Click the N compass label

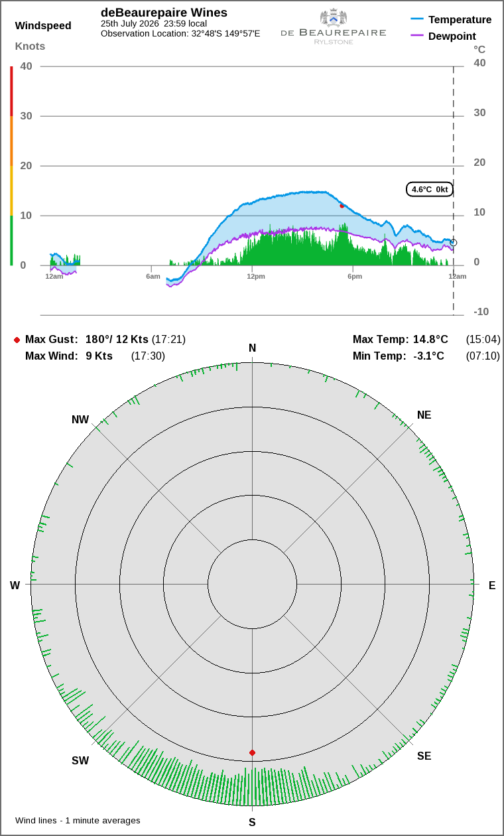pos(252,348)
